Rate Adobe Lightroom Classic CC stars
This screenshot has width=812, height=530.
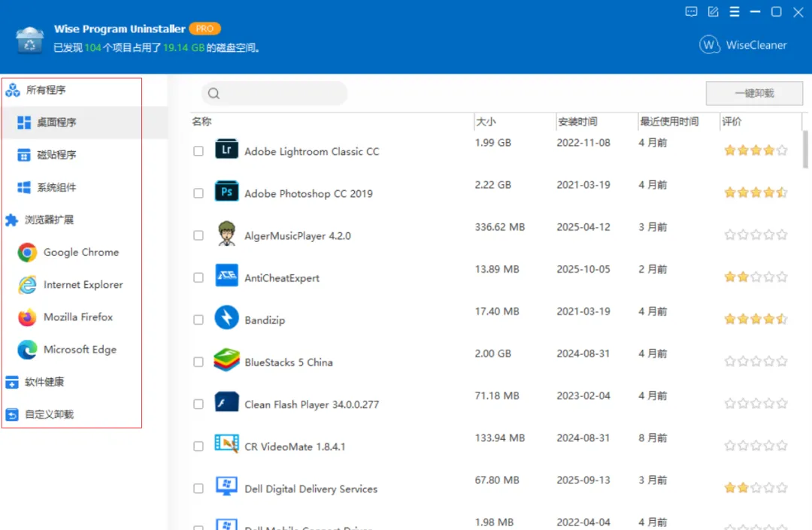[756, 150]
